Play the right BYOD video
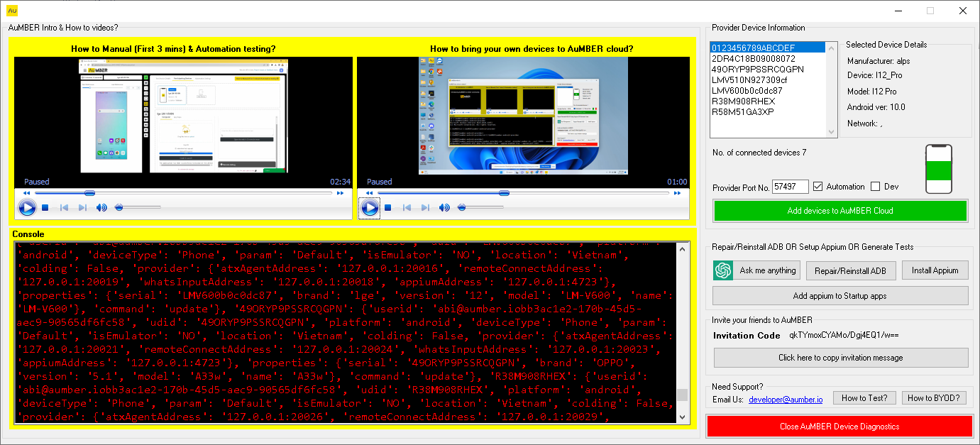Image resolution: width=980 pixels, height=445 pixels. pos(370,208)
